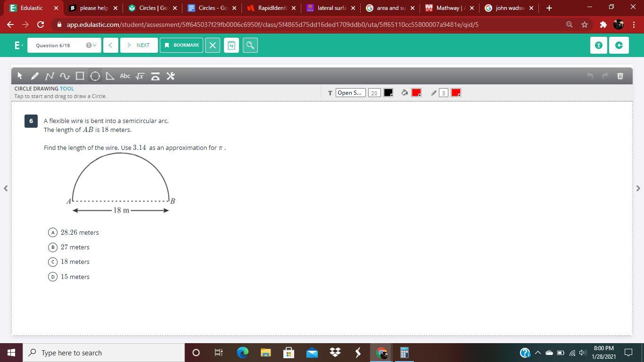Image resolution: width=644 pixels, height=362 pixels.
Task: Open File Explorer from taskbar
Action: (265, 353)
